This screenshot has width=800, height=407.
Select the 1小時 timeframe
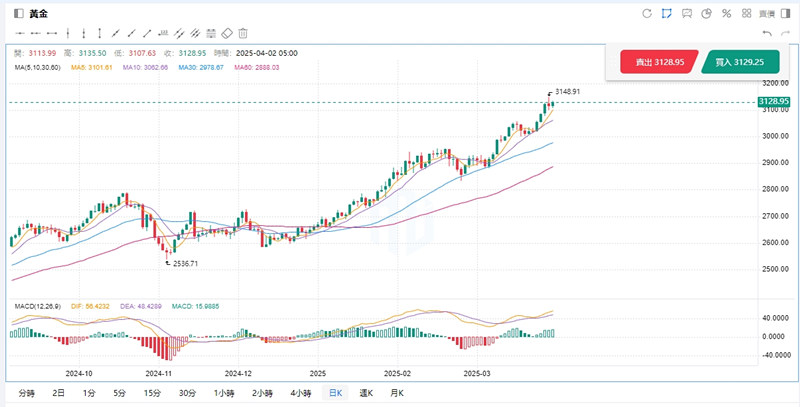224,394
